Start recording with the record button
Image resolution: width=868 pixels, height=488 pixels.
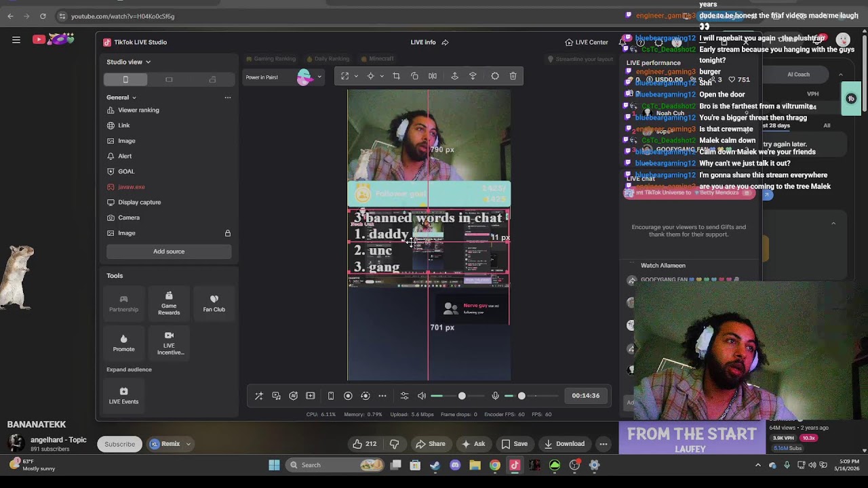click(x=348, y=396)
